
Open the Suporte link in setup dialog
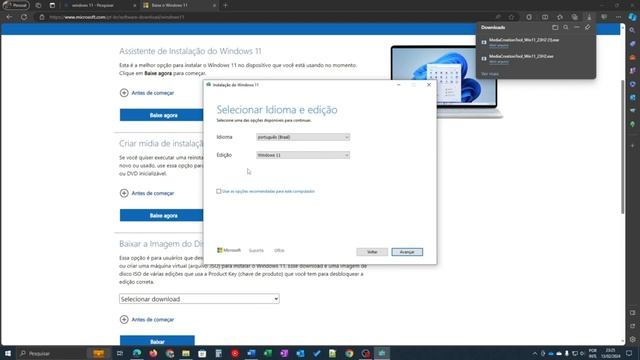(x=256, y=250)
